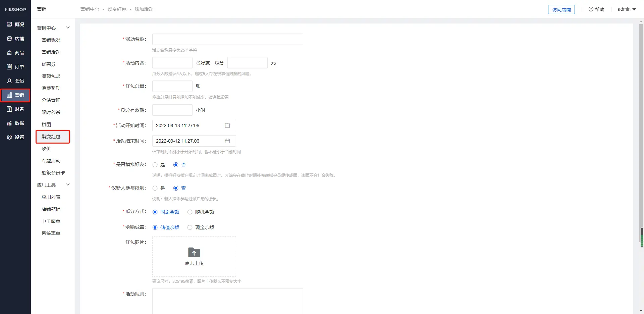Click the 帮助 help link
The height and width of the screenshot is (314, 644).
coord(596,9)
